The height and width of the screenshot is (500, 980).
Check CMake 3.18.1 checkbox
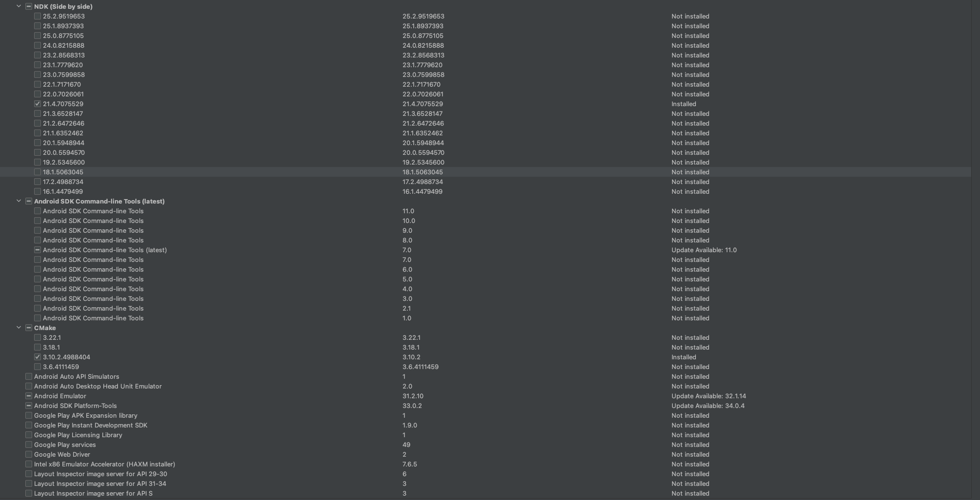point(38,347)
